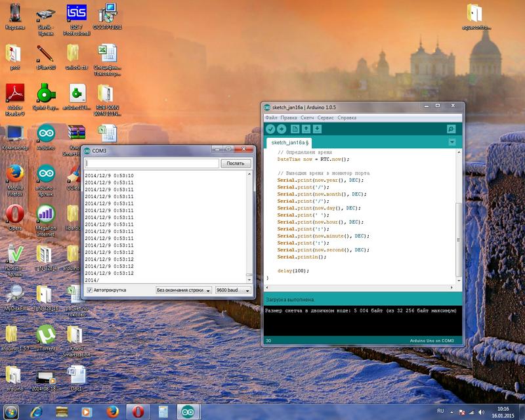Click the serial monitor text input field
Image resolution: width=525 pixels, height=420 pixels.
[x=152, y=163]
